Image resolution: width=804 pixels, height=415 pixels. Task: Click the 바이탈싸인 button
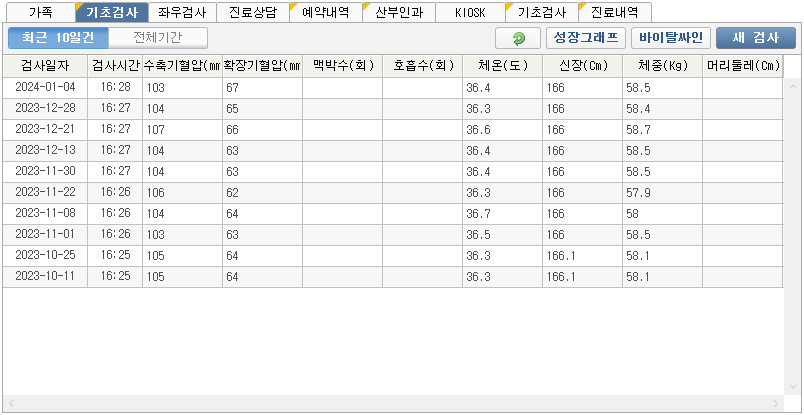pos(670,38)
